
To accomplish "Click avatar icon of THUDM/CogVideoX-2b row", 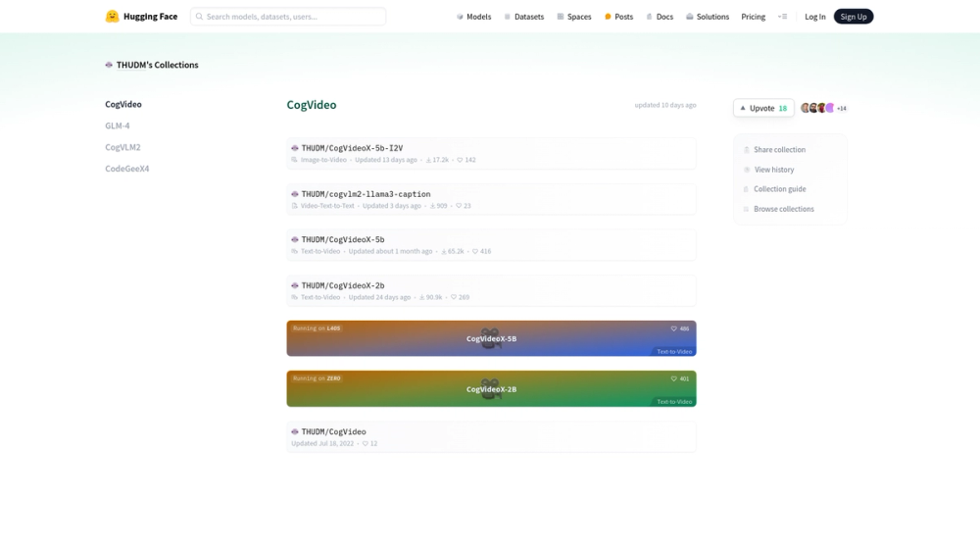I will [x=295, y=285].
